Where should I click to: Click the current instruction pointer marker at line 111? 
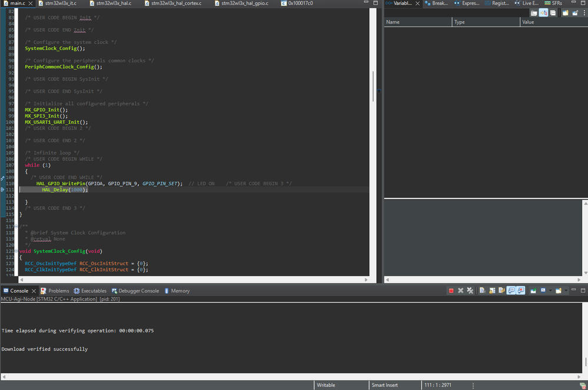2,189
